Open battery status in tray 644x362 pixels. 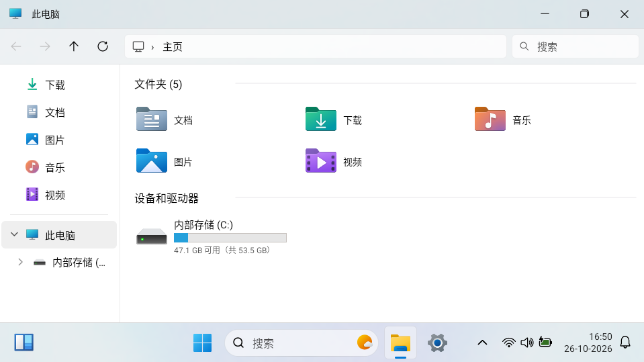point(545,342)
